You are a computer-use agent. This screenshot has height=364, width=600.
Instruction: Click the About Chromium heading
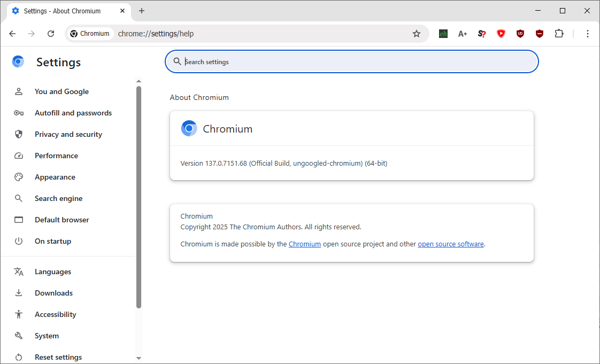coord(199,97)
